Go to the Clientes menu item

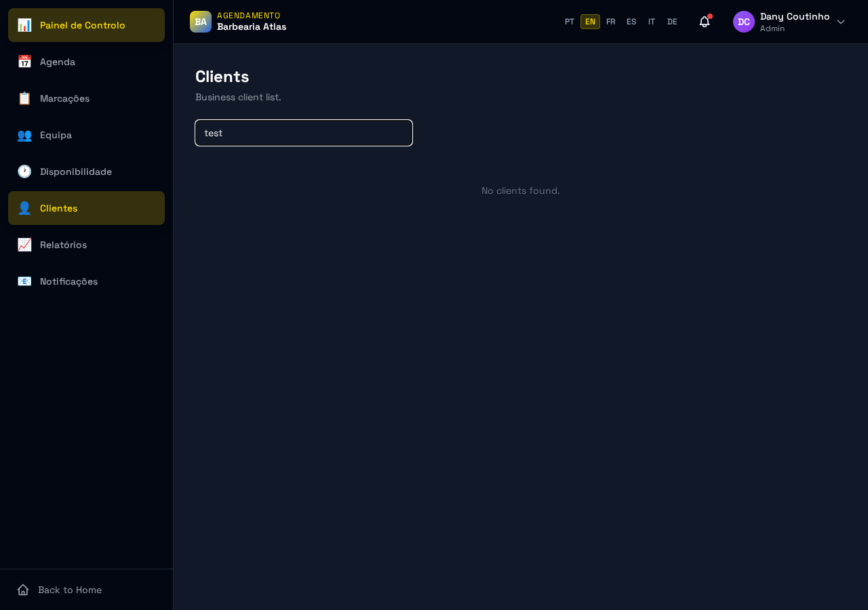pos(86,208)
